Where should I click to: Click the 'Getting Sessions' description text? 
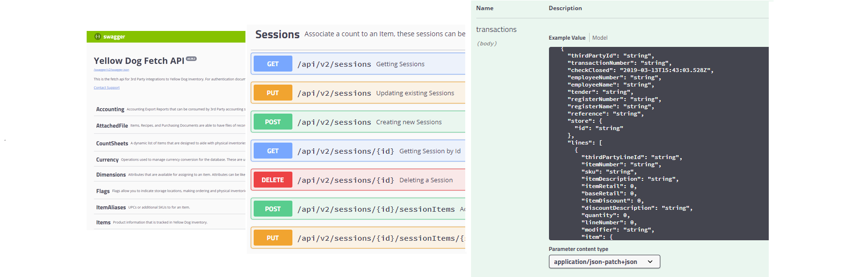pyautogui.click(x=400, y=64)
